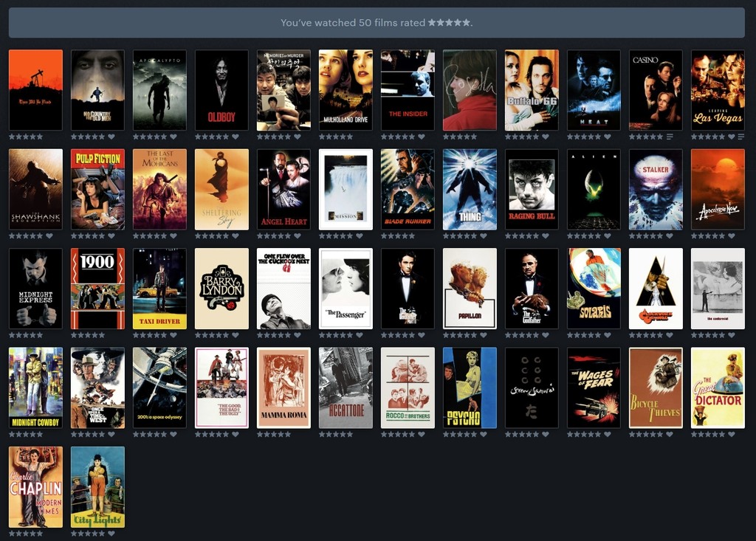This screenshot has height=541, width=756.
Task: Open One Flew Over the Cuckoo's Nest poster
Action: (283, 289)
